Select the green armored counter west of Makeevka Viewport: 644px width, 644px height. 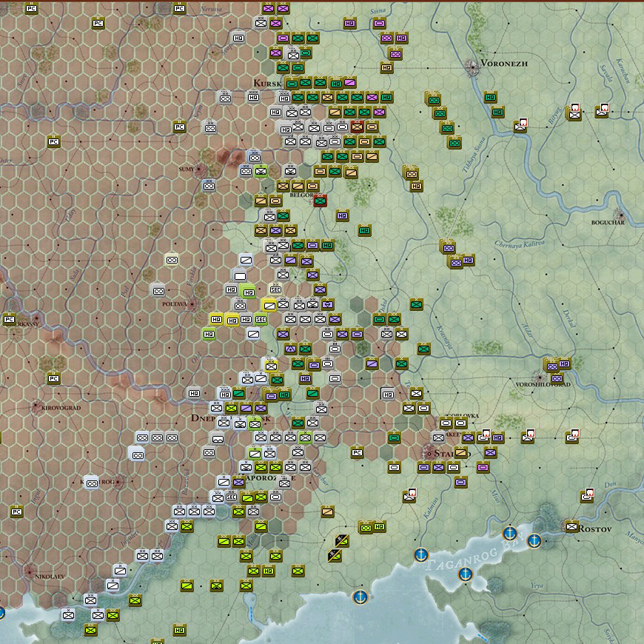(394, 437)
